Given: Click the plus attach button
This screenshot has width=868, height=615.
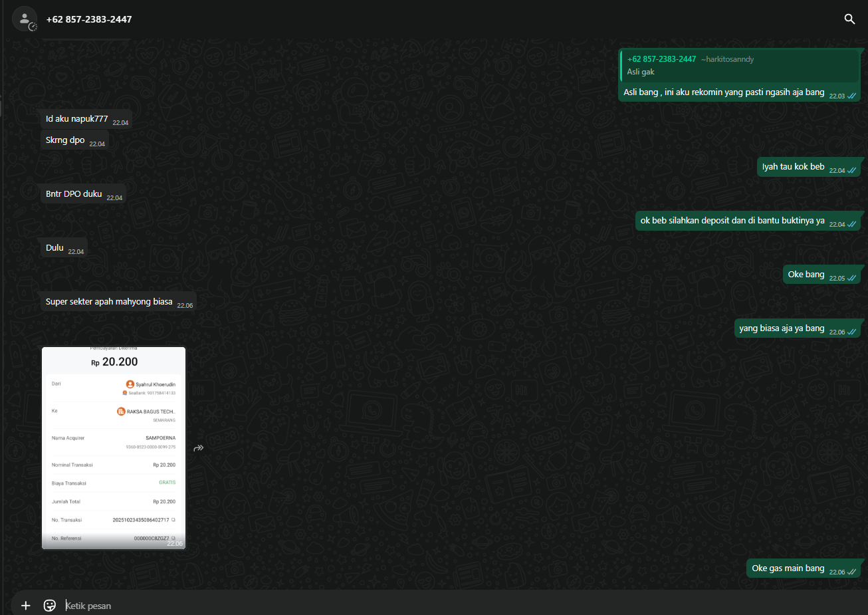Looking at the screenshot, I should tap(26, 605).
